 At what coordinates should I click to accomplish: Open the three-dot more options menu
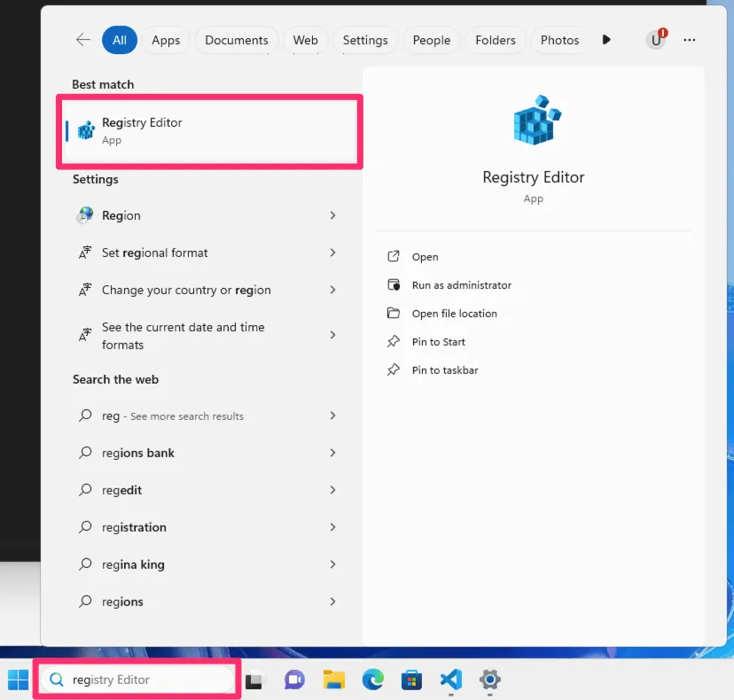coord(690,40)
